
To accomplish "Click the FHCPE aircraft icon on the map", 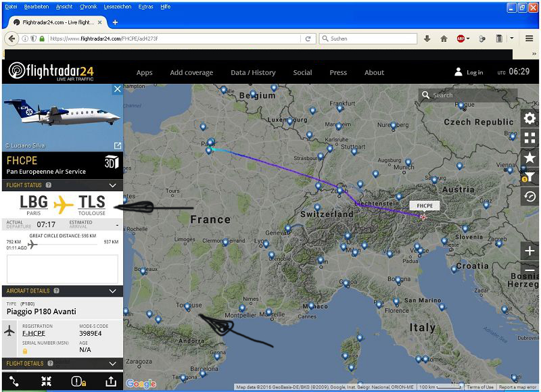I will pyautogui.click(x=423, y=216).
